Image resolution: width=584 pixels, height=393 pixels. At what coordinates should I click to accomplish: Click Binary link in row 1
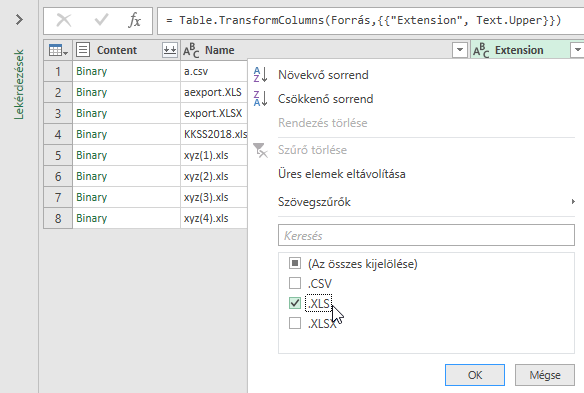pyautogui.click(x=92, y=71)
